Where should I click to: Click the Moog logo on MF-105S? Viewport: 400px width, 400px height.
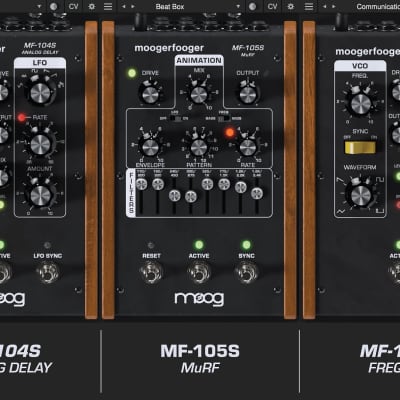click(x=199, y=299)
